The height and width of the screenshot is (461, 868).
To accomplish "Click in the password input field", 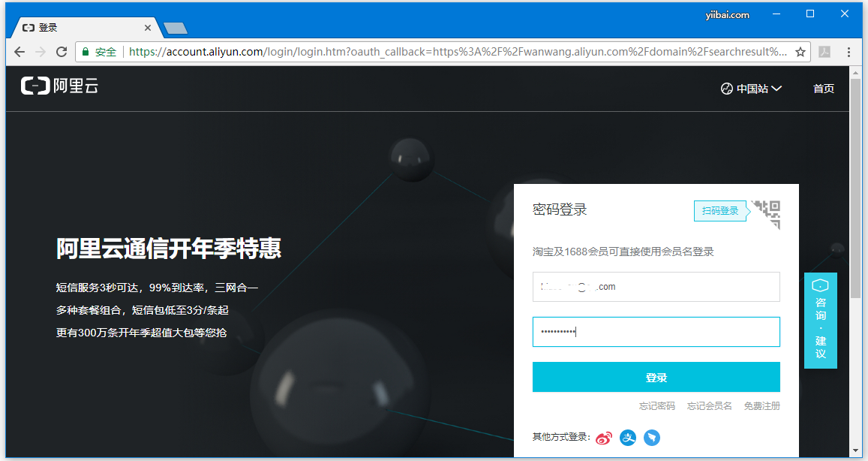I will (x=656, y=332).
